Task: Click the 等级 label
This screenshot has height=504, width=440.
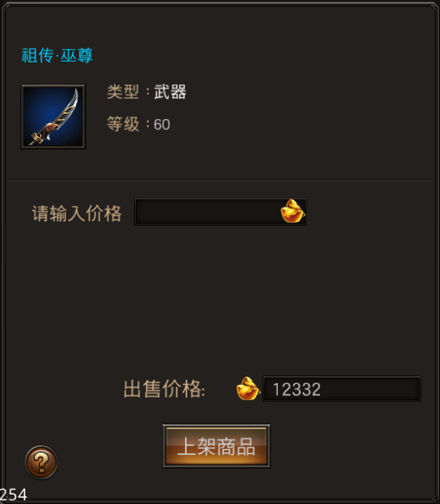Action: [x=122, y=124]
